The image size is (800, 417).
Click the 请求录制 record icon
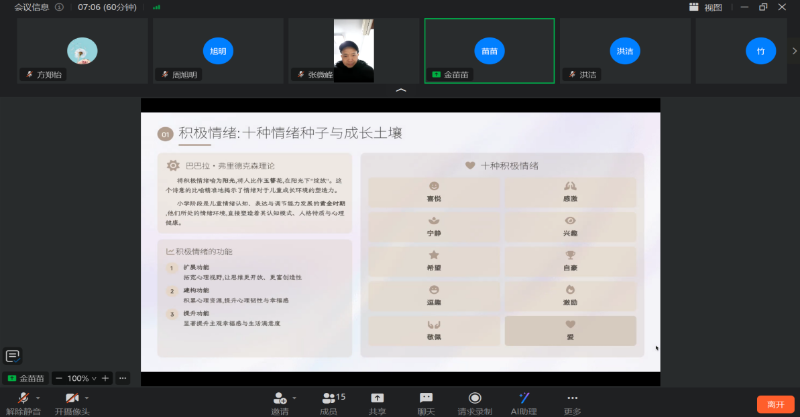tap(475, 400)
